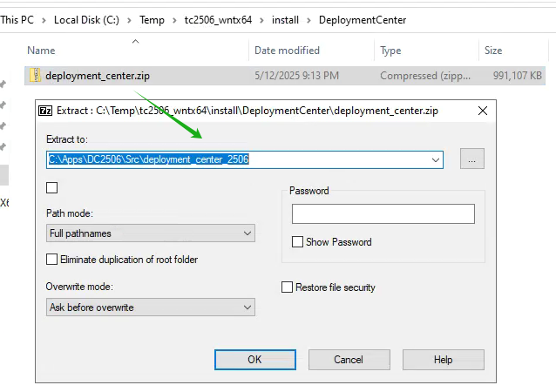Click the 7z icon in the dialog title
The height and width of the screenshot is (392, 556).
(45, 111)
